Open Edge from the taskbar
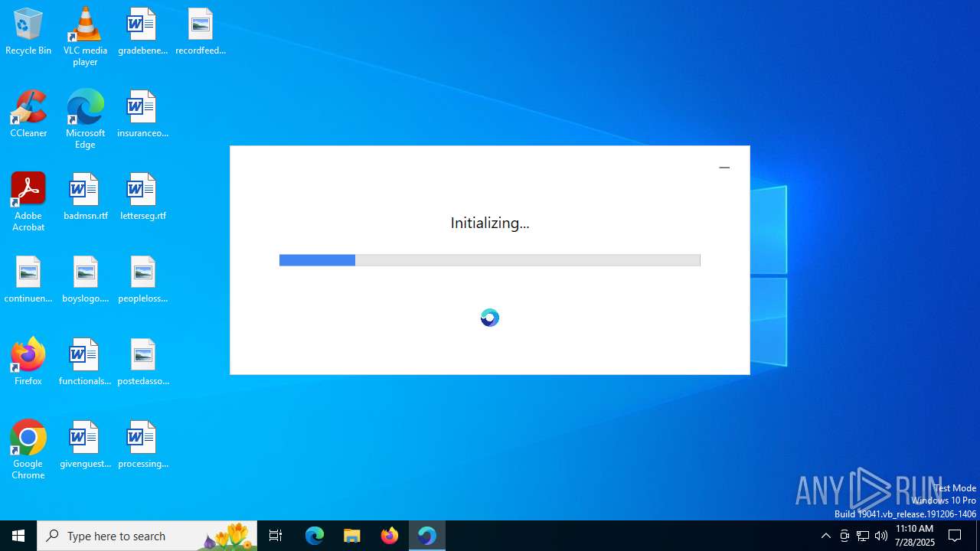The height and width of the screenshot is (551, 980). (x=315, y=536)
